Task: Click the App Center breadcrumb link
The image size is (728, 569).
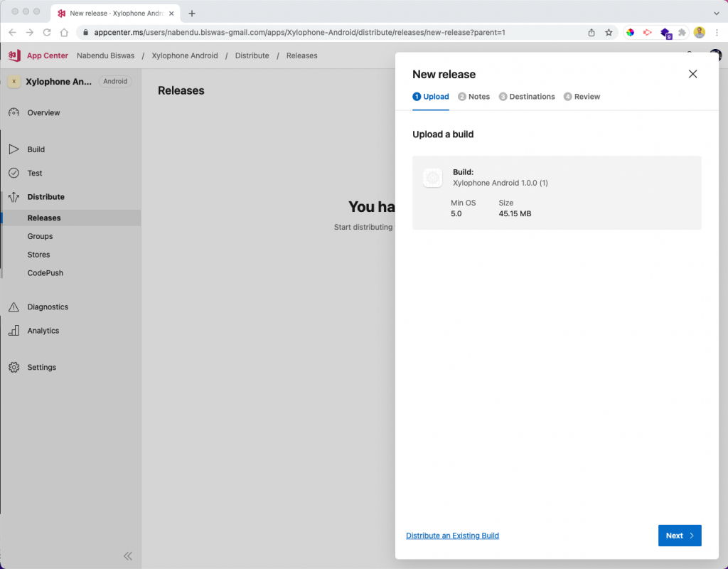Action: point(48,55)
